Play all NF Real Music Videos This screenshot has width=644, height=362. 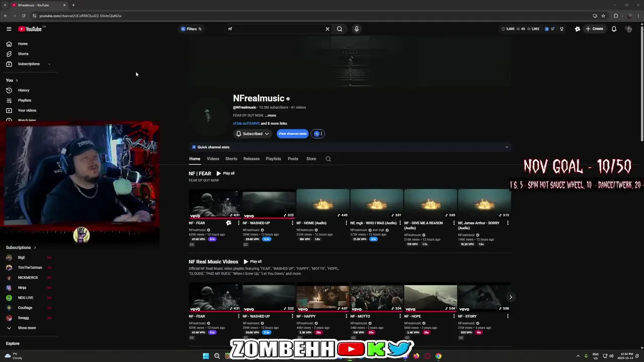click(x=253, y=261)
